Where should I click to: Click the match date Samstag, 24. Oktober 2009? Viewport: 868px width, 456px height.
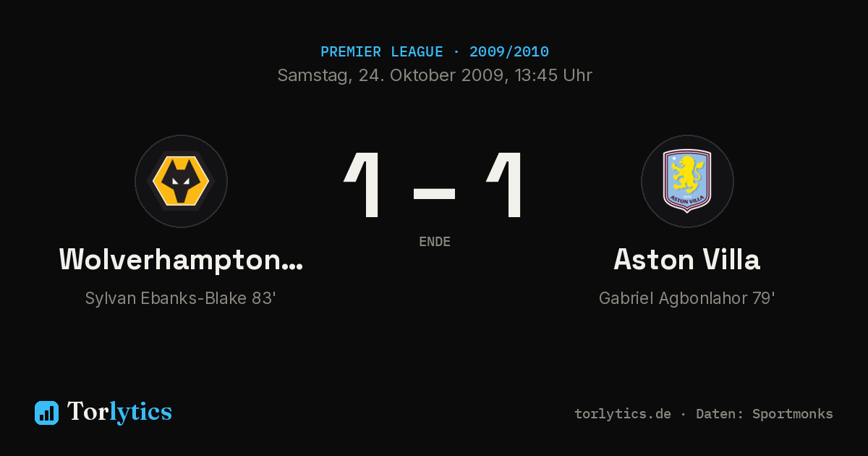391,75
